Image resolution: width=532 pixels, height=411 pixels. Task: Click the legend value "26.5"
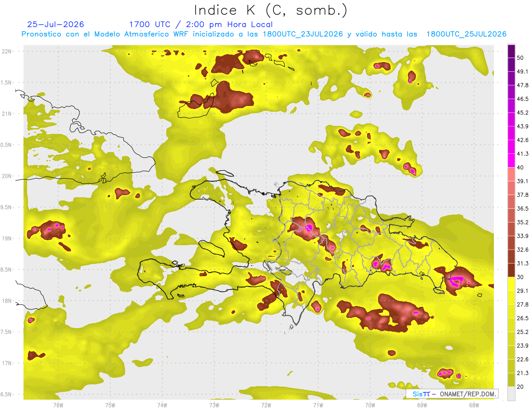click(523, 318)
